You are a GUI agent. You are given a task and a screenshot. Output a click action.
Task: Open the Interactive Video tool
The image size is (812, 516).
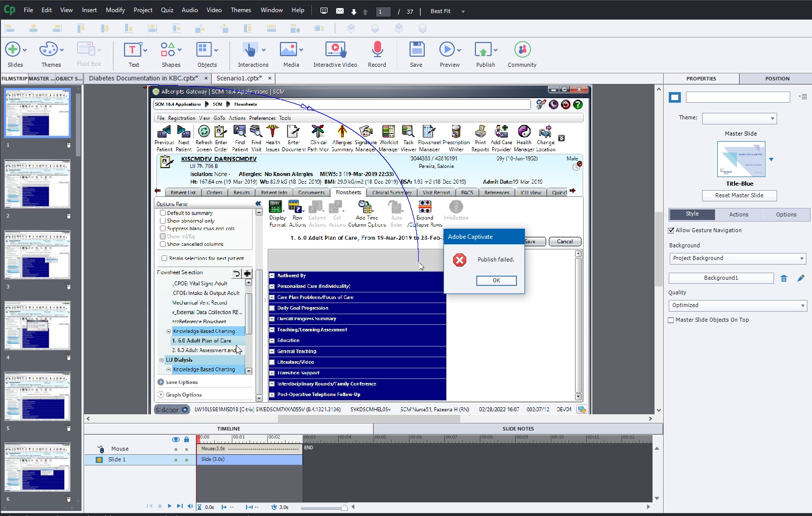point(335,50)
